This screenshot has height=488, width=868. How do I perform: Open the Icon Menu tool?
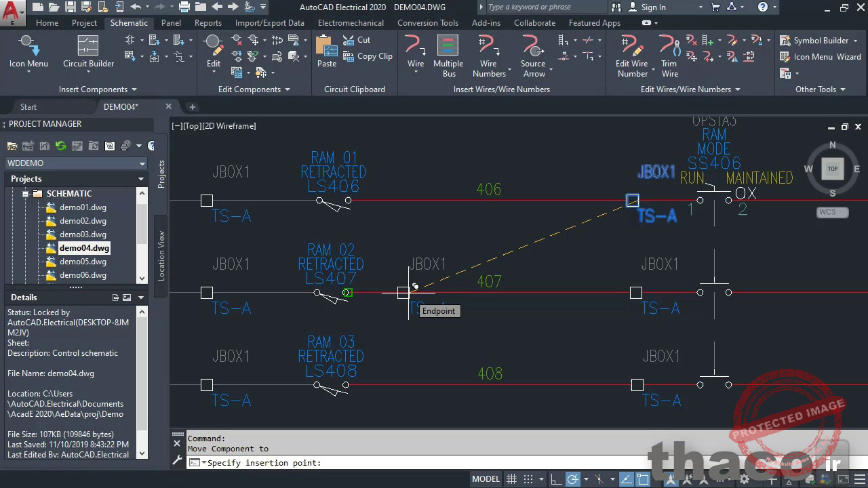pos(28,52)
